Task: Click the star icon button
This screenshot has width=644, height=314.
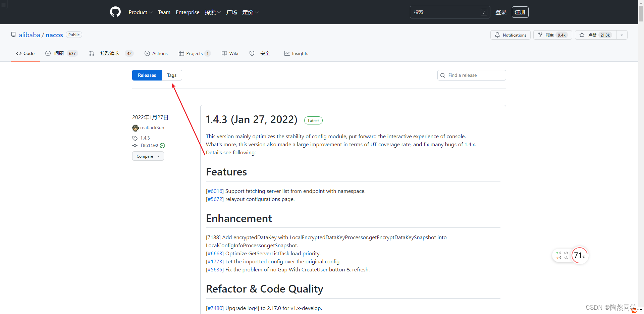Action: click(582, 35)
